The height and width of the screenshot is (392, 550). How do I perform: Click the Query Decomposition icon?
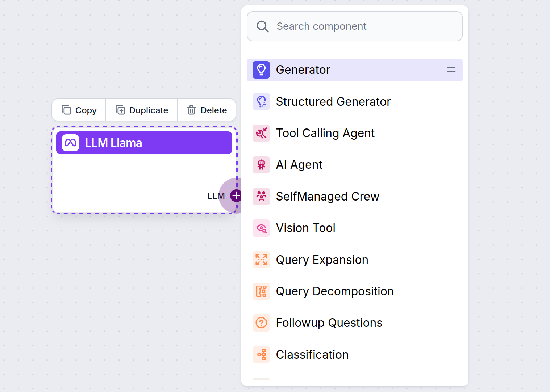261,291
